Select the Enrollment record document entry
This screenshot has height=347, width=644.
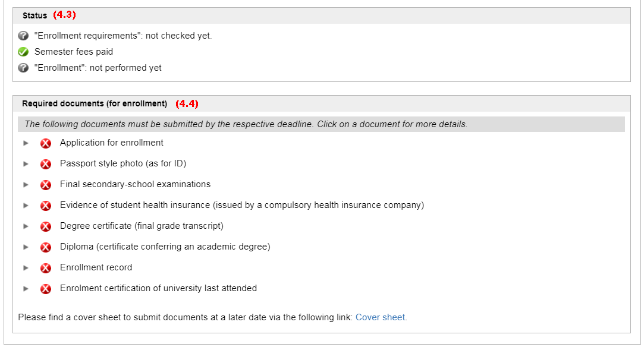96,267
